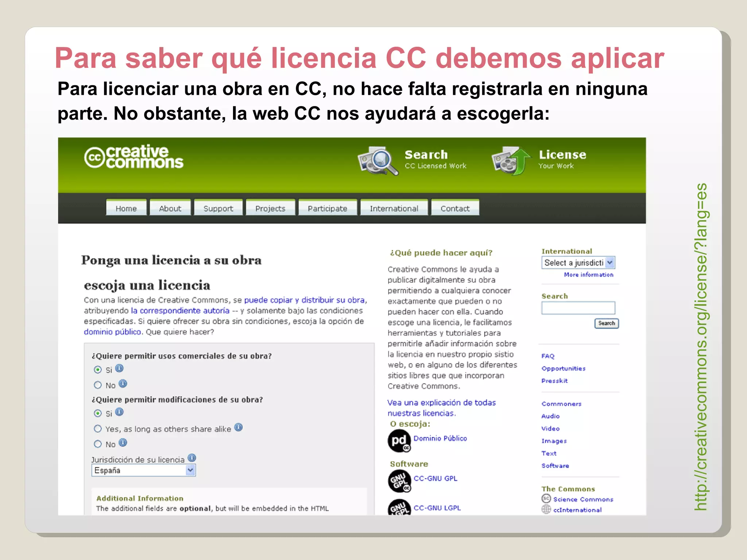Click the 'Additional Information' section heading
The image size is (747, 560).
click(x=140, y=498)
